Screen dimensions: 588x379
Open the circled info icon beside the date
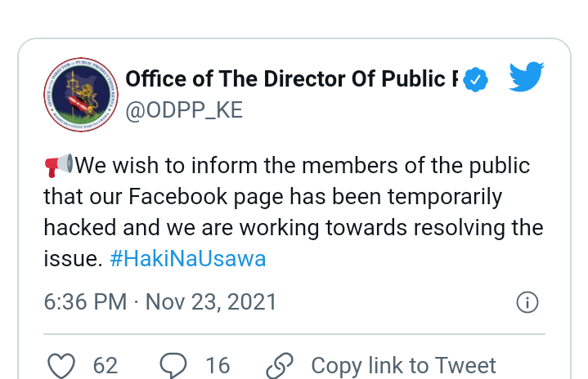click(x=527, y=302)
